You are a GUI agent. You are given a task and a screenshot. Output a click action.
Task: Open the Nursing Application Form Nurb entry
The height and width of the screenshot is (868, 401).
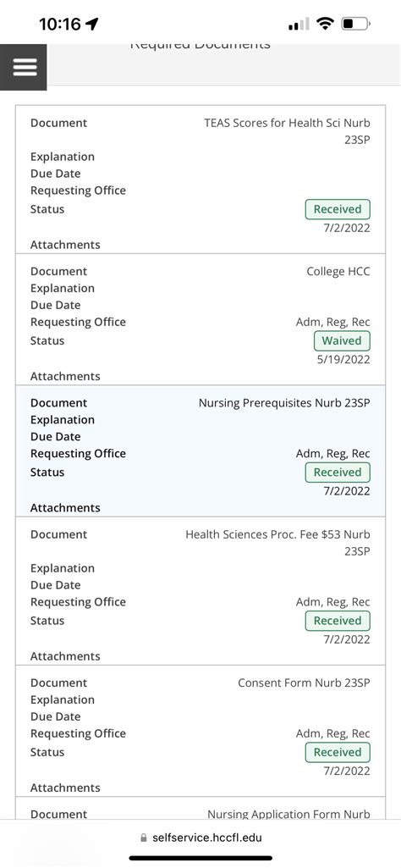pos(200,809)
